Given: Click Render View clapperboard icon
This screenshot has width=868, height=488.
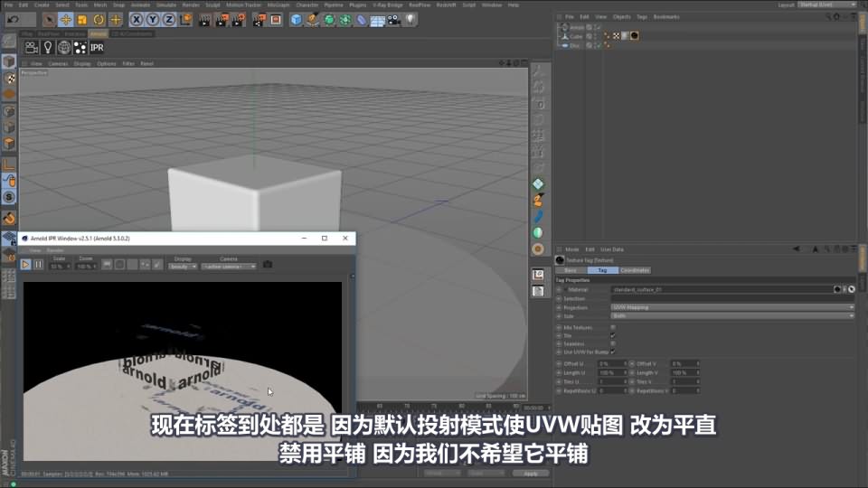Looking at the screenshot, I should (x=204, y=20).
